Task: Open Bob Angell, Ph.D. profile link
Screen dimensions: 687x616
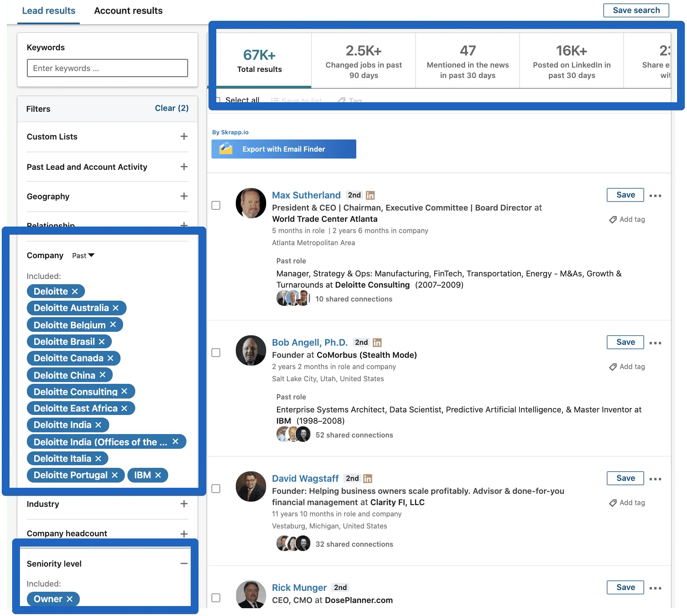Action: (x=309, y=343)
